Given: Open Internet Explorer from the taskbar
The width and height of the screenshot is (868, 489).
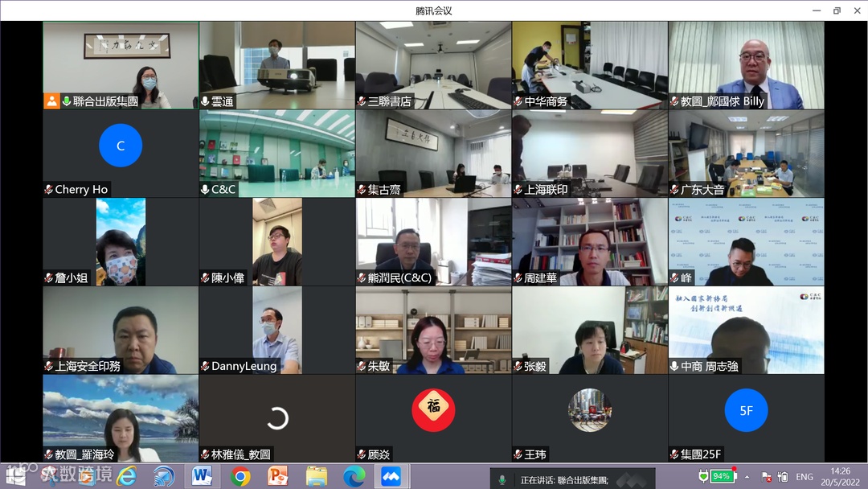Looking at the screenshot, I should [x=126, y=476].
